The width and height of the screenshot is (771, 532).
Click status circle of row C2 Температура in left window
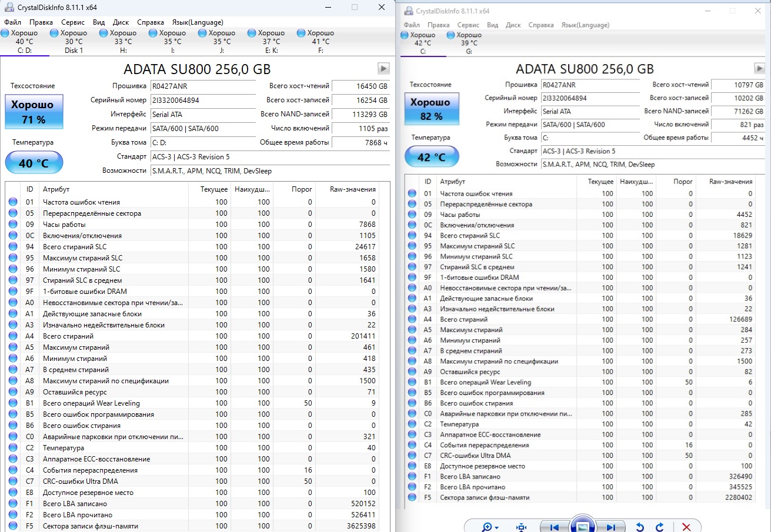click(13, 448)
